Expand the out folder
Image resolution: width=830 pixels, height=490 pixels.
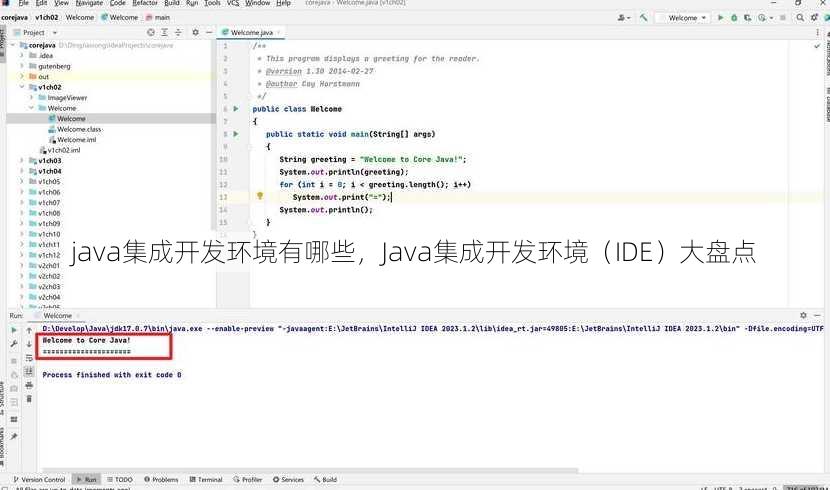click(x=22, y=76)
